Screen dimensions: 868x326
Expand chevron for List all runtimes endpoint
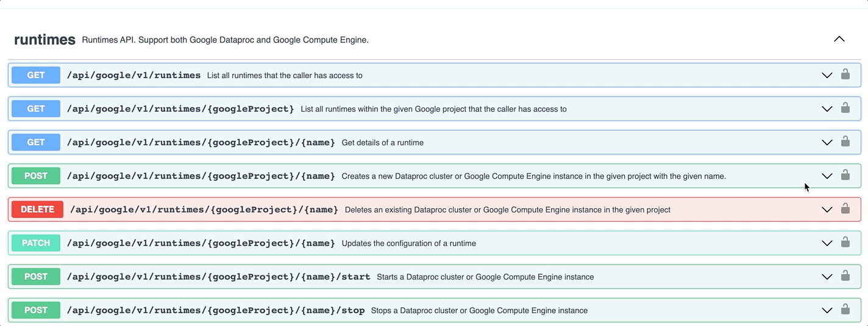click(x=827, y=76)
